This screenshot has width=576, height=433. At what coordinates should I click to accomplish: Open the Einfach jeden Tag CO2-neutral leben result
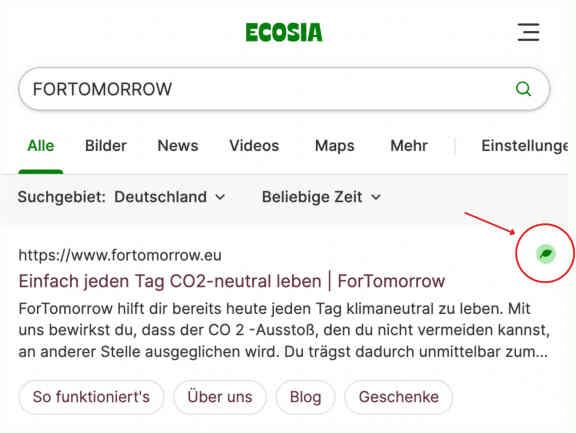232,282
